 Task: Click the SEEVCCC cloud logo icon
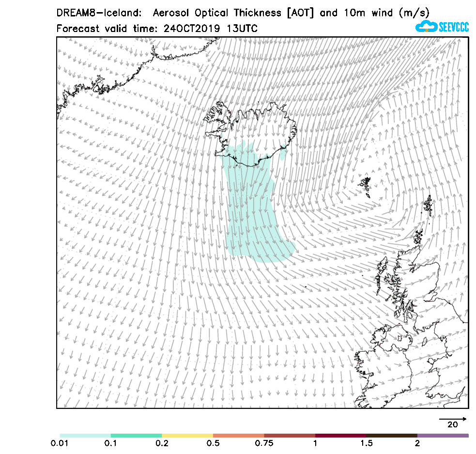[x=426, y=27]
